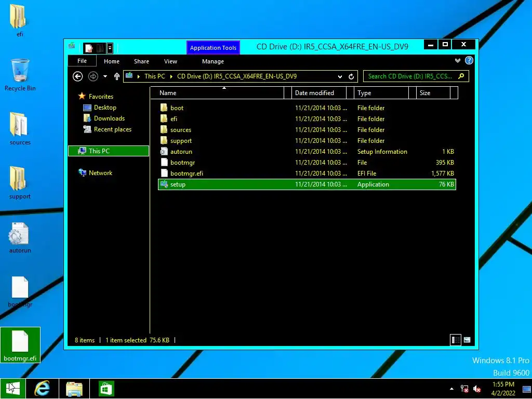The width and height of the screenshot is (532, 399).
Task: Launch Internet Explorer from taskbar
Action: click(x=43, y=389)
